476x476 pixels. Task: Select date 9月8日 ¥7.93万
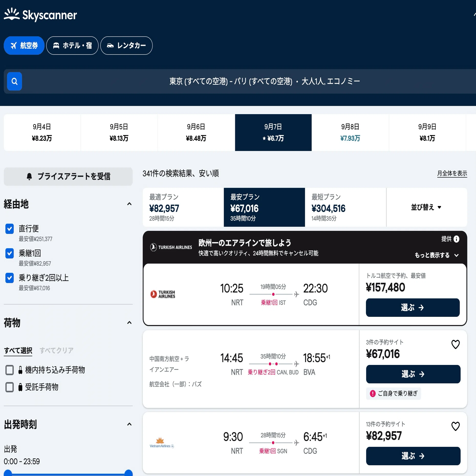(x=350, y=133)
